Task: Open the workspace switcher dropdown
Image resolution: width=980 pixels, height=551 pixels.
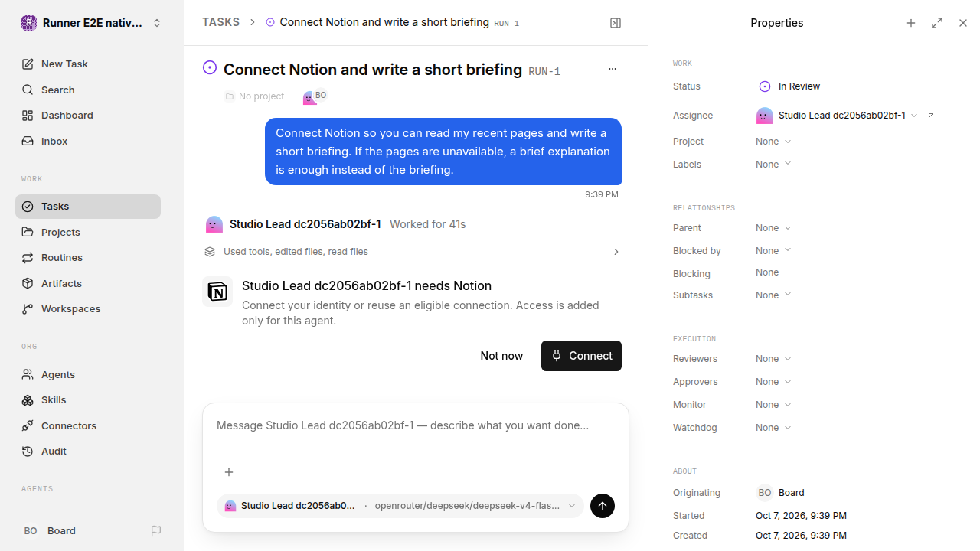Action: pos(92,23)
